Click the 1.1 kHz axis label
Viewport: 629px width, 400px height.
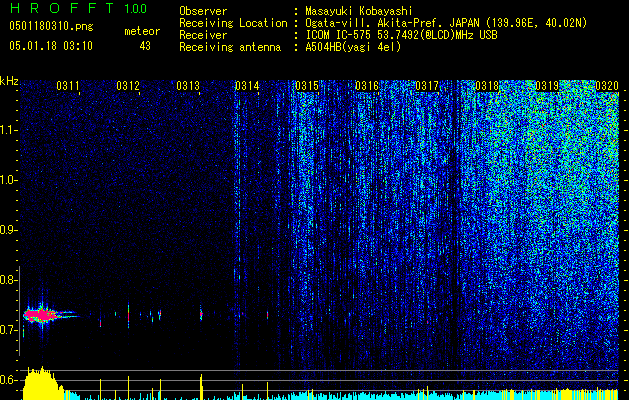coord(8,130)
